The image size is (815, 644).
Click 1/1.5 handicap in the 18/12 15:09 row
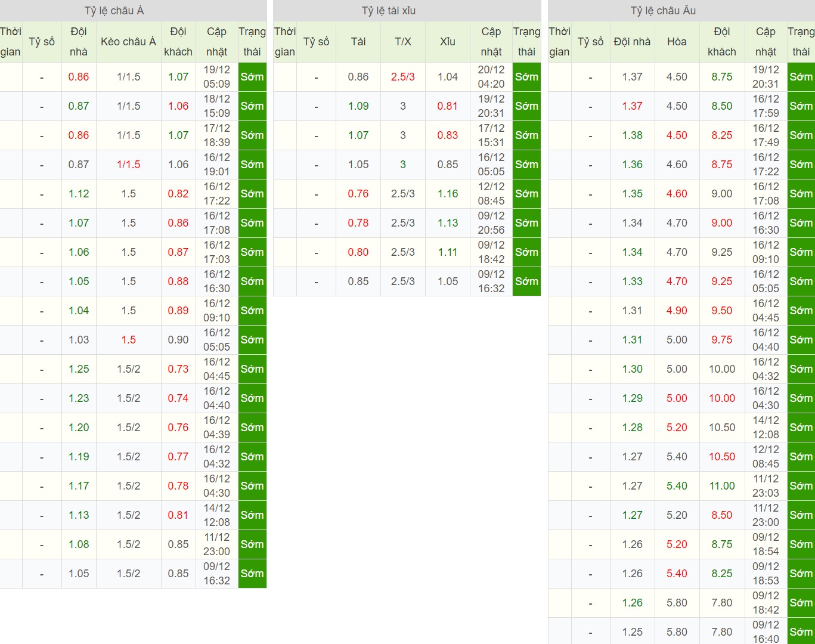click(x=129, y=106)
